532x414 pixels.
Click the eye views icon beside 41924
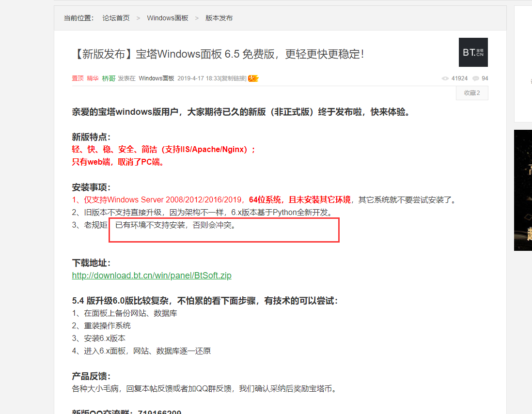coord(445,78)
